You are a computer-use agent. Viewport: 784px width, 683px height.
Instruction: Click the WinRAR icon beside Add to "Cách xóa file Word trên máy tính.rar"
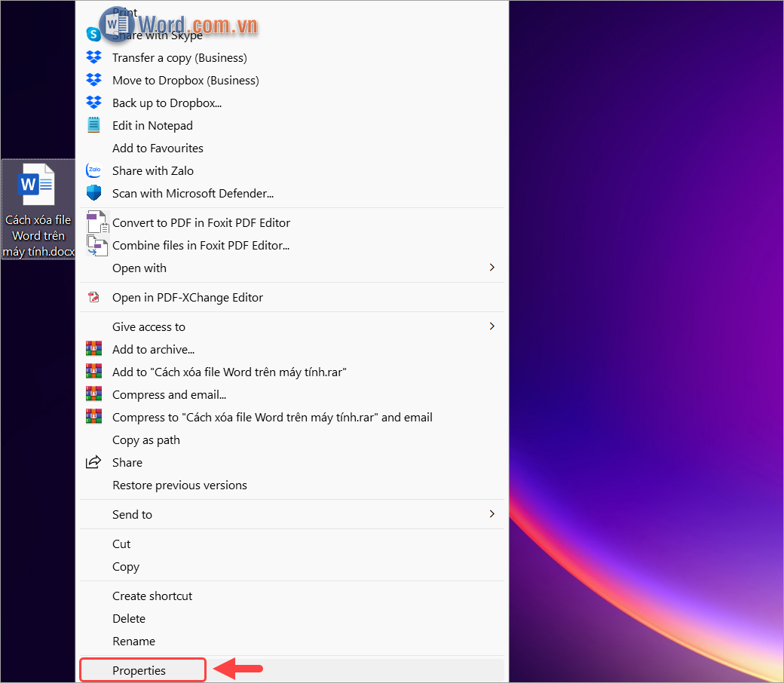click(x=93, y=372)
